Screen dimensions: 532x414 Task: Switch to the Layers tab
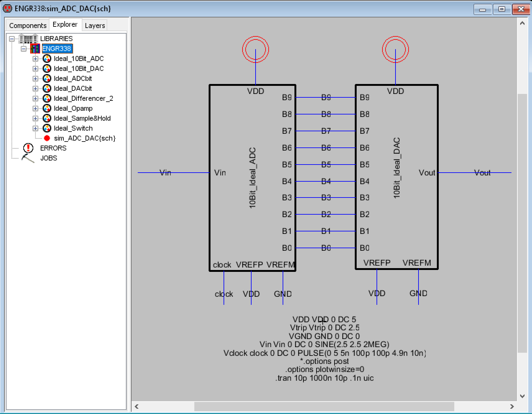point(95,26)
